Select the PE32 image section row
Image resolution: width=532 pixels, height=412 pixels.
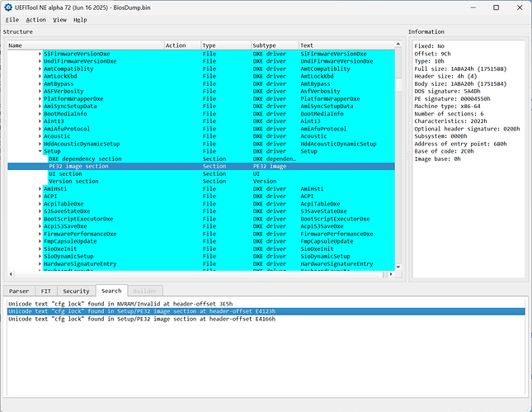[x=201, y=166]
